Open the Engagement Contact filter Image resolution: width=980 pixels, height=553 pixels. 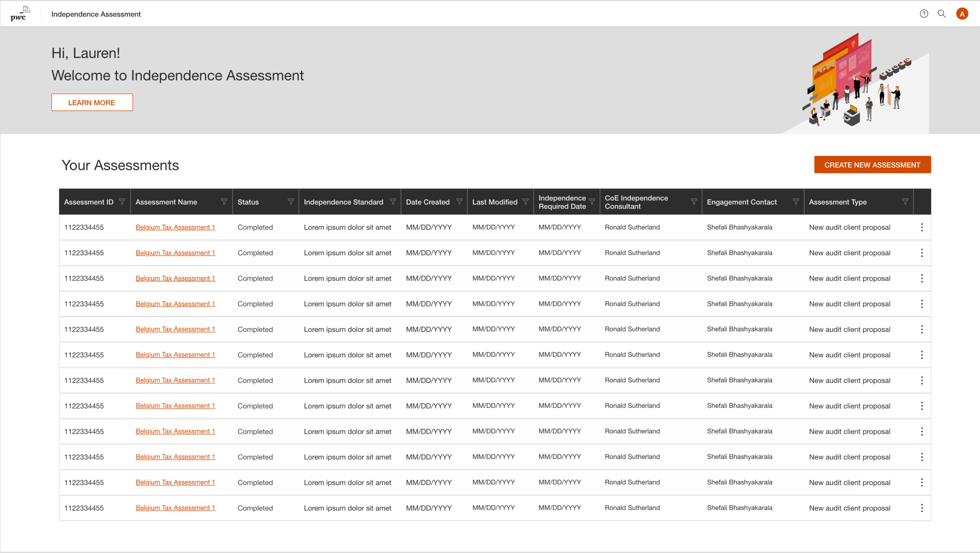[796, 202]
